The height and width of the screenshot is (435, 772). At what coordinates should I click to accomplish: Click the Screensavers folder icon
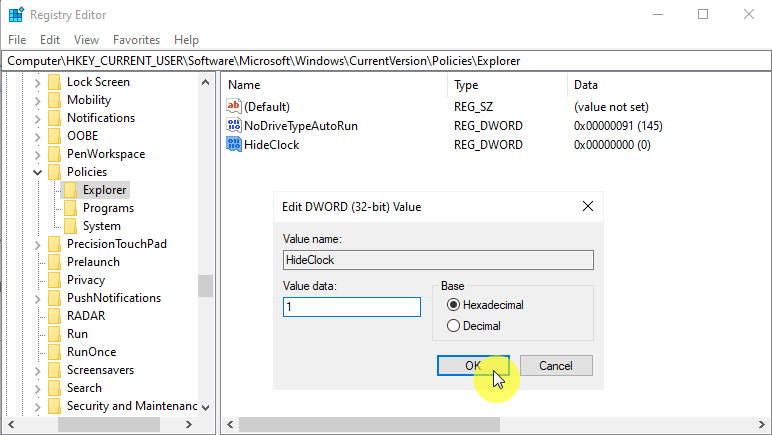pos(54,370)
